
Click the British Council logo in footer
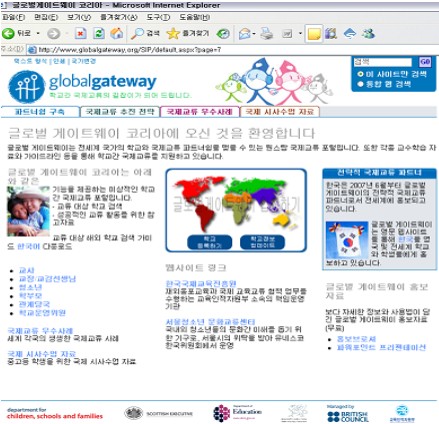(348, 416)
